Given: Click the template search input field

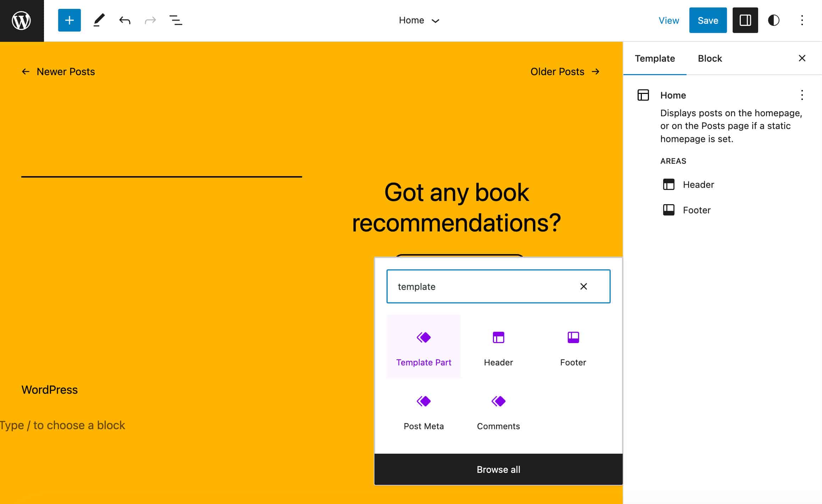Looking at the screenshot, I should click(498, 286).
